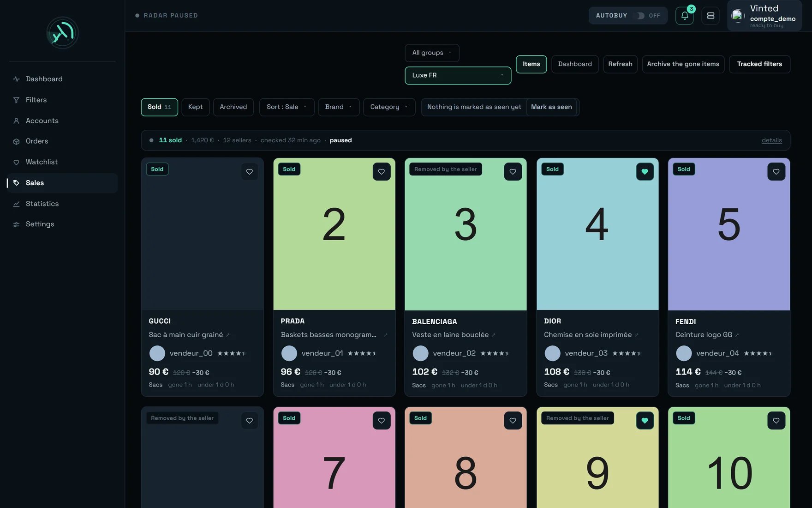Click vendeur_04 seller avatar
Viewport: 812px width, 508px height.
[x=684, y=353]
